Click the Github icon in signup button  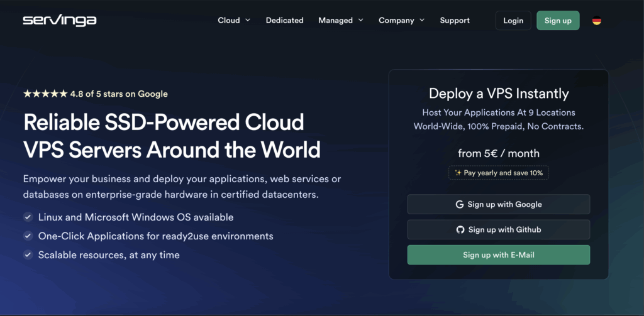[x=460, y=230]
